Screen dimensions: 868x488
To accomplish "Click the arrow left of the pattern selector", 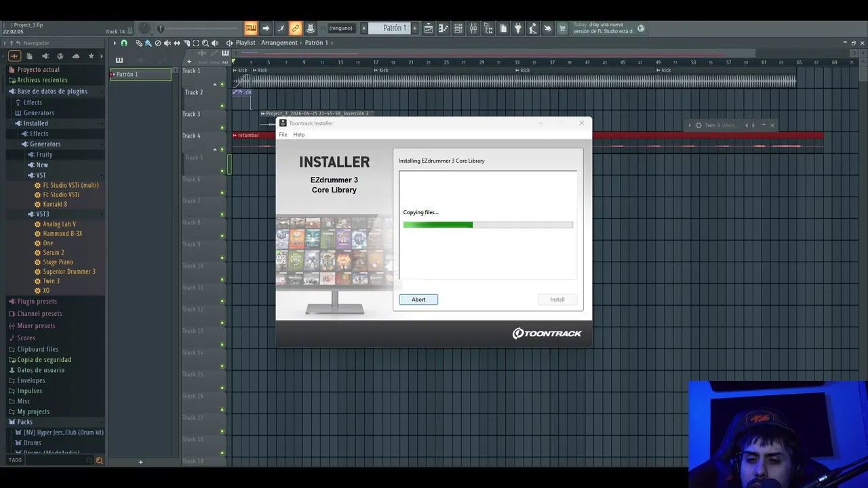I will tap(363, 28).
